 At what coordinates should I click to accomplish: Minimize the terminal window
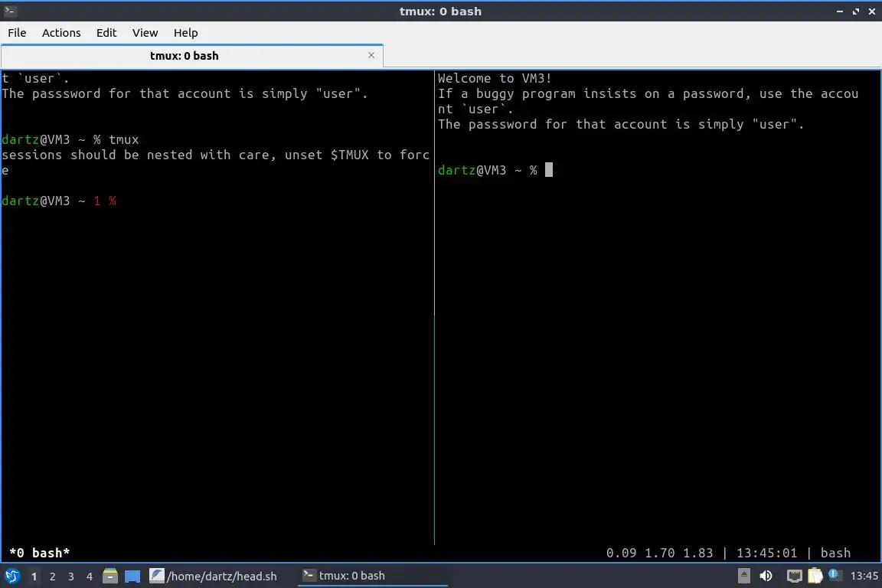840,11
